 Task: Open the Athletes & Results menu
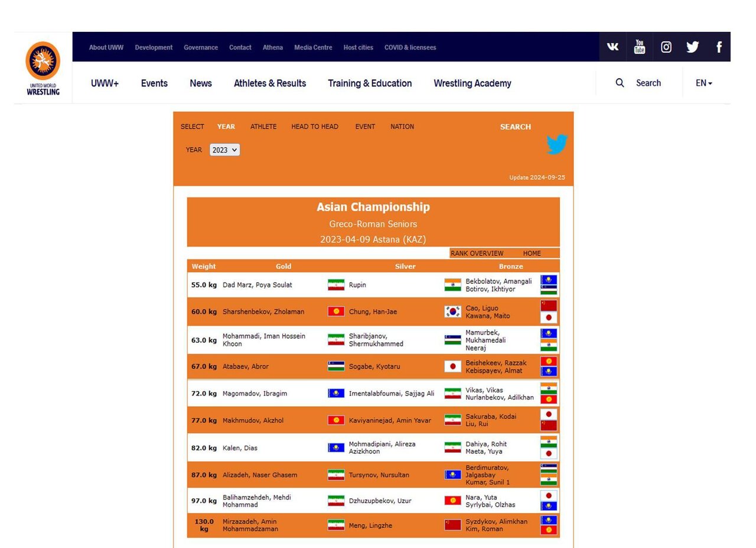coord(270,83)
